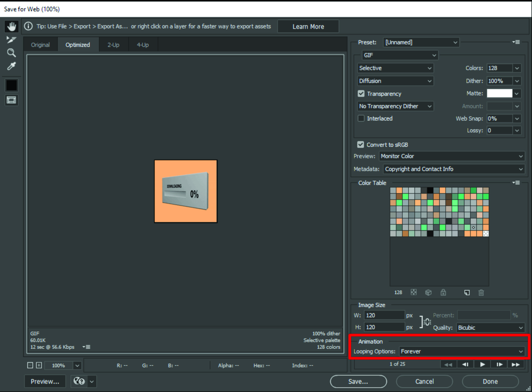The image size is (532, 392).
Task: Play the animation
Action: pos(482,364)
